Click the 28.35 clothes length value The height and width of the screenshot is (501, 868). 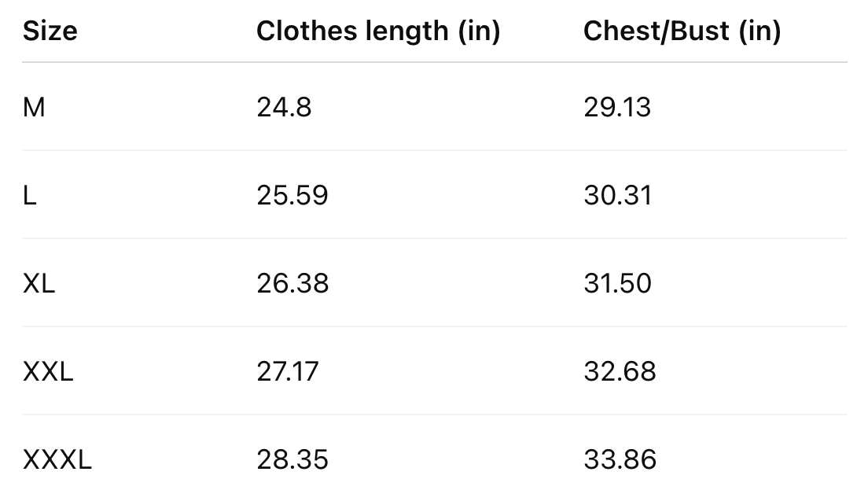coord(292,459)
